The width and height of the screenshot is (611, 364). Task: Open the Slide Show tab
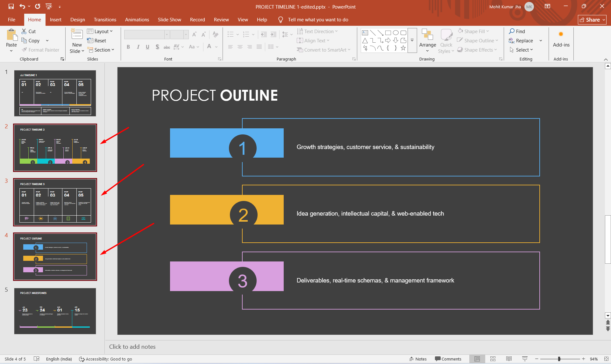coord(169,19)
